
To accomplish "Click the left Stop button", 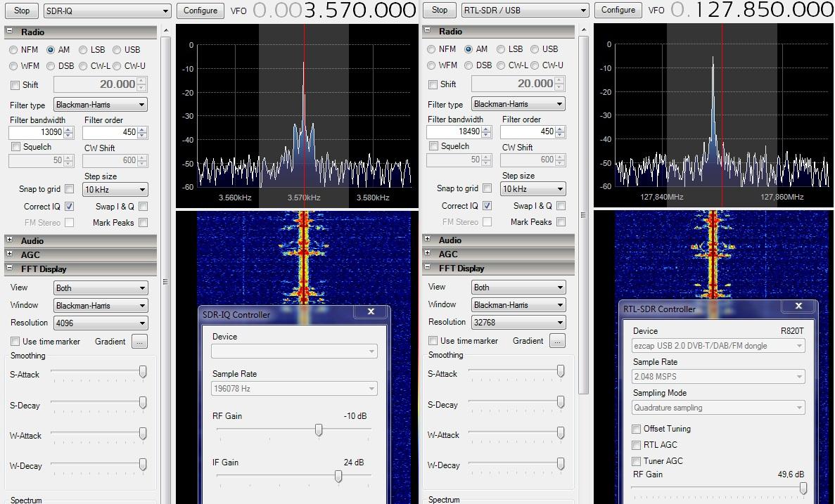I will (22, 11).
